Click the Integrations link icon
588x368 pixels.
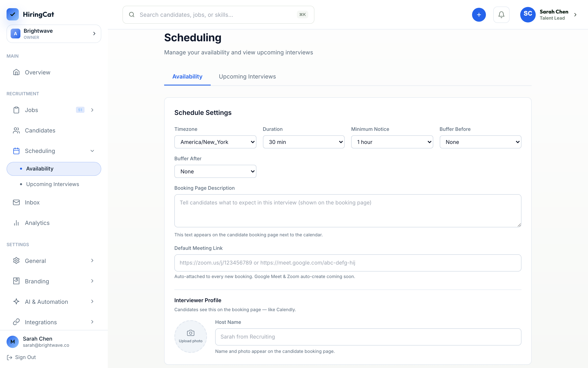coord(16,322)
